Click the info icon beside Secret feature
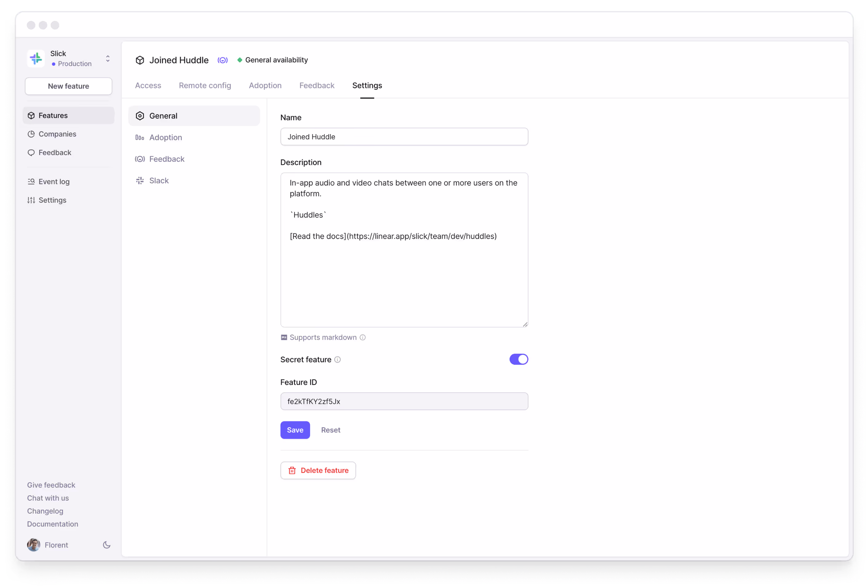Image resolution: width=868 pixels, height=588 pixels. (338, 360)
